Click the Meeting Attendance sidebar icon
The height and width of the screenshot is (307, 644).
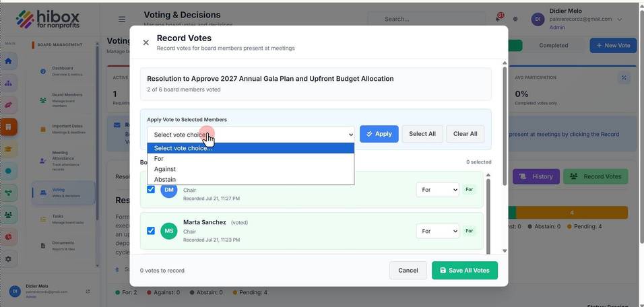43,160
